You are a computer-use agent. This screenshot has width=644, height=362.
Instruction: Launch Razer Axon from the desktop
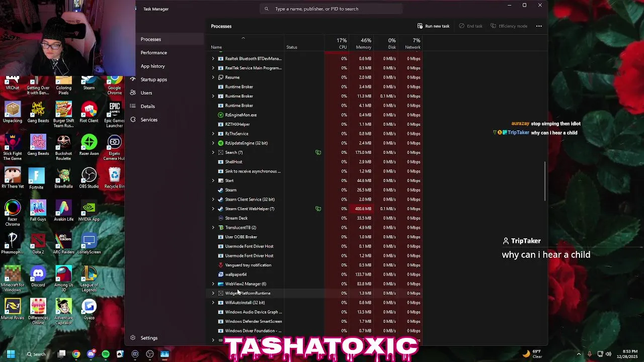[x=89, y=145]
